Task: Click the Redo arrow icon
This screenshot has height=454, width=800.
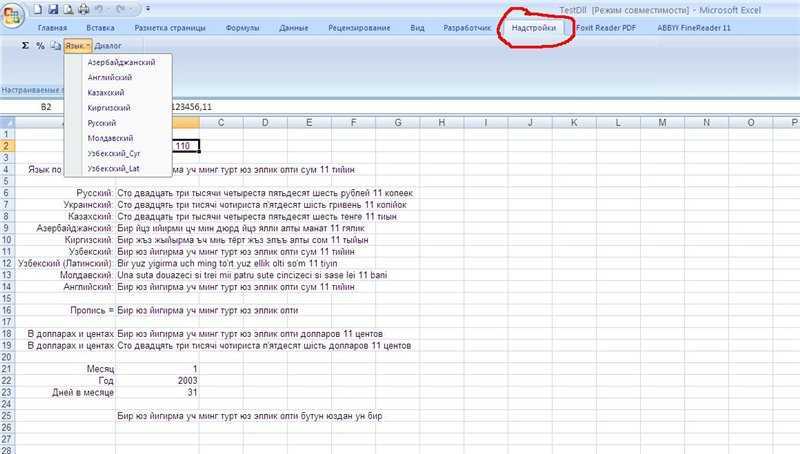Action: pyautogui.click(x=120, y=9)
